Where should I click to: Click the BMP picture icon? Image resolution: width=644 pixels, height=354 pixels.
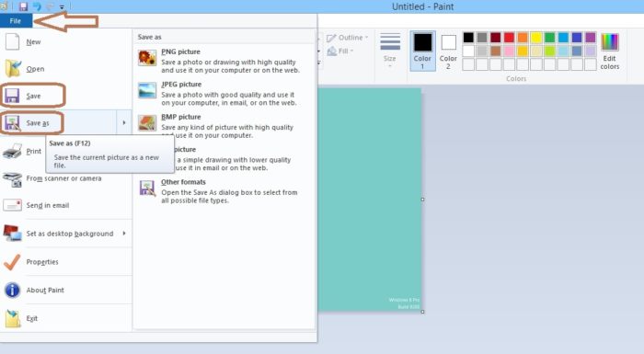[147, 122]
